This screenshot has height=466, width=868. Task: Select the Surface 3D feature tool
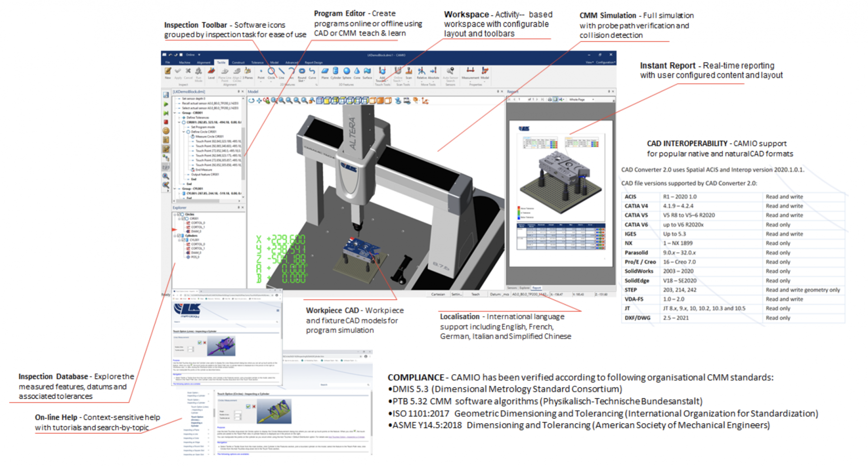click(367, 72)
